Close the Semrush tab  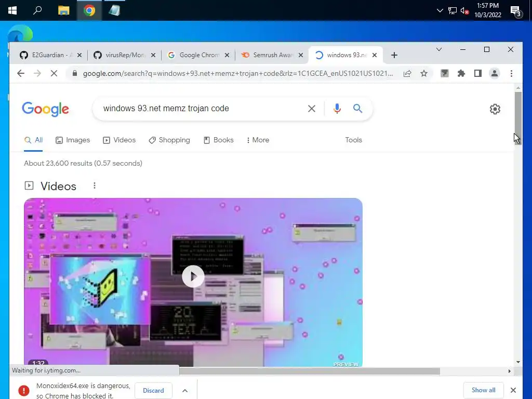coord(301,55)
